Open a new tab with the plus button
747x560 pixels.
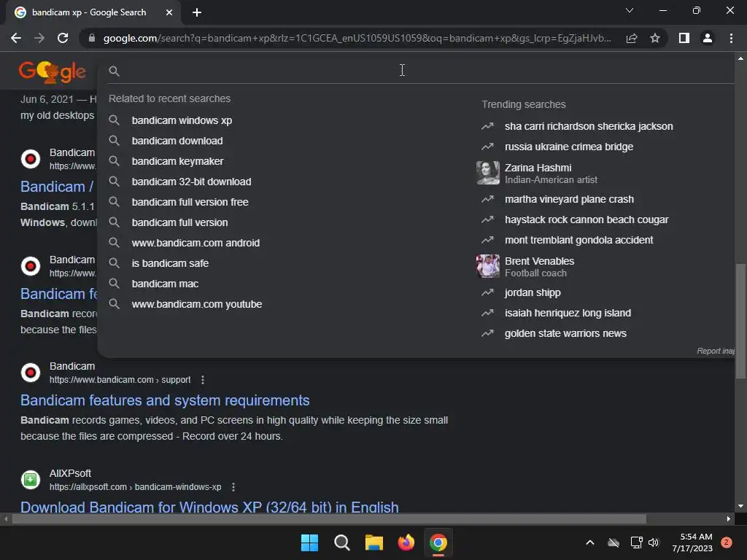pyautogui.click(x=197, y=12)
